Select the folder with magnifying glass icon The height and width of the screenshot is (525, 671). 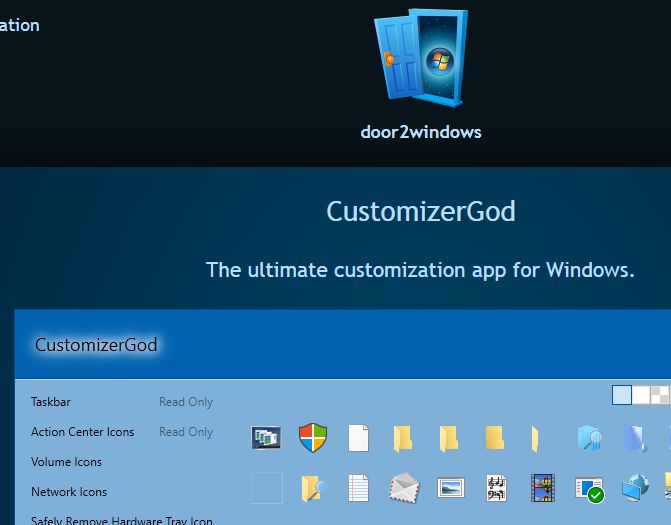point(314,488)
